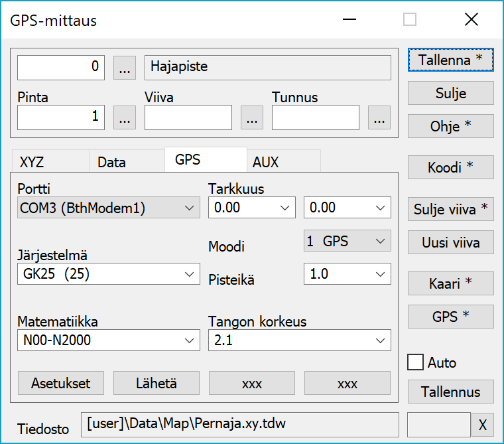Open the AUX tab

283,161
